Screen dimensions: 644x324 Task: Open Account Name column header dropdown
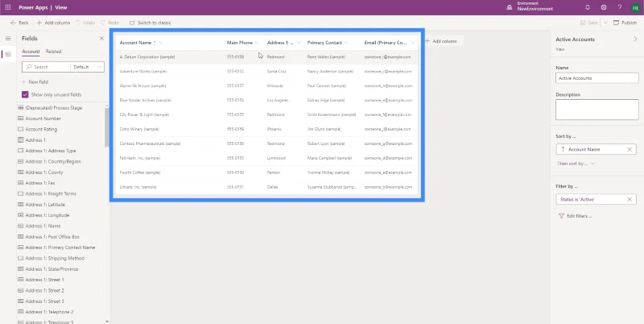pyautogui.click(x=160, y=43)
